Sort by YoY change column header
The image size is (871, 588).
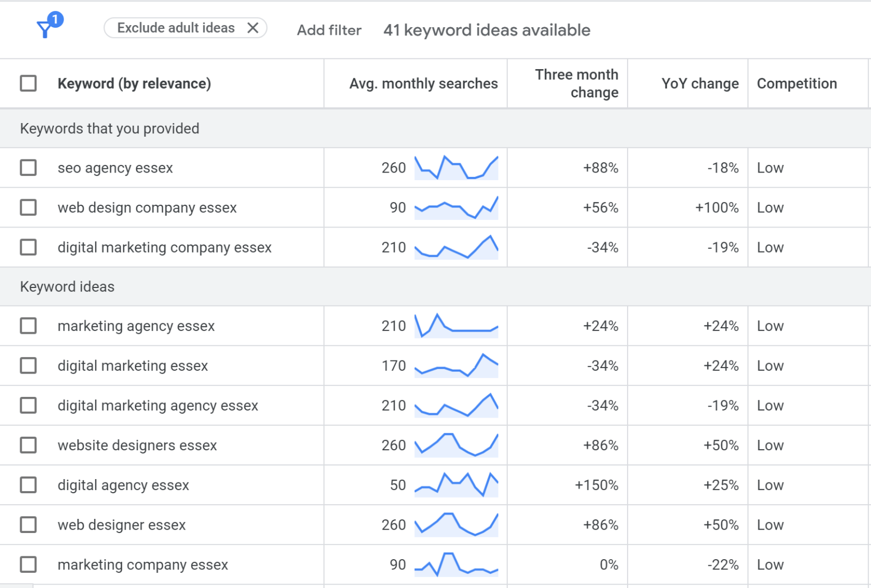(700, 83)
